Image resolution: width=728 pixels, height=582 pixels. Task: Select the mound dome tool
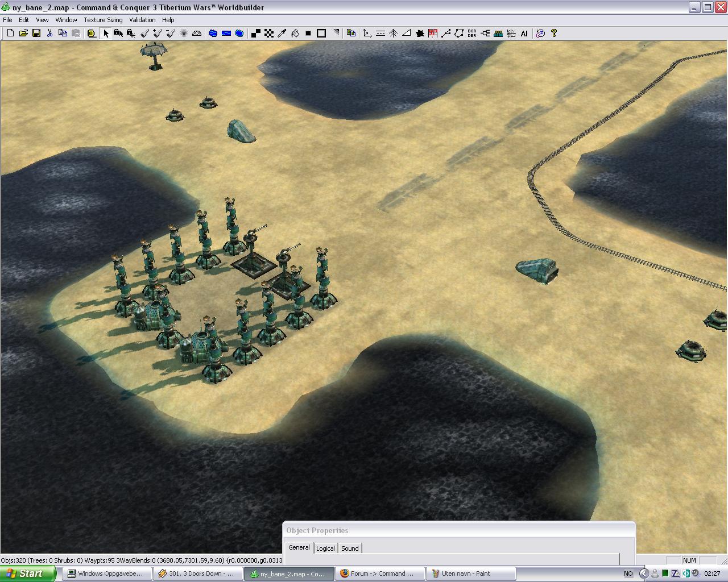click(x=197, y=34)
